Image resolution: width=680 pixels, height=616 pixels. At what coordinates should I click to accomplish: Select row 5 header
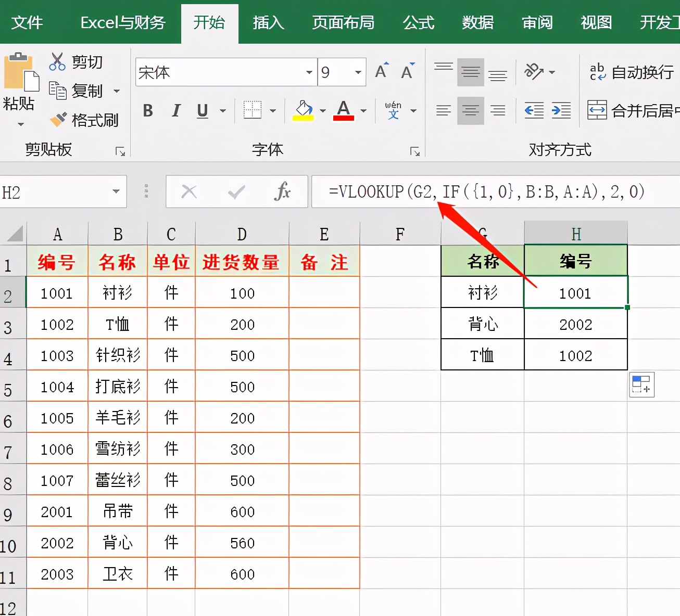tap(12, 387)
